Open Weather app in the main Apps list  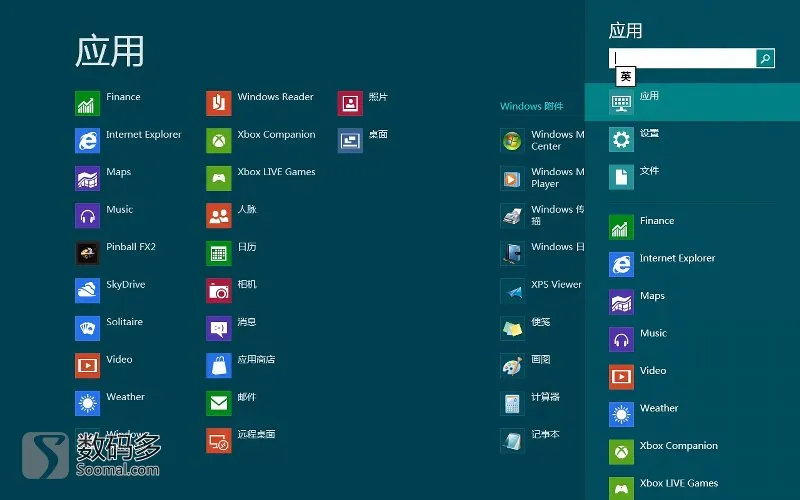(110, 403)
